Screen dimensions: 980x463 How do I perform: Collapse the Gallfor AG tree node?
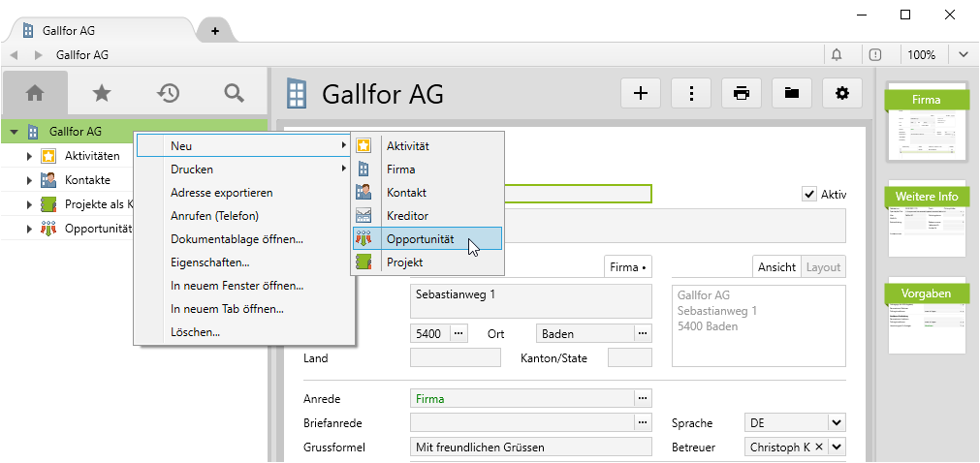15,132
